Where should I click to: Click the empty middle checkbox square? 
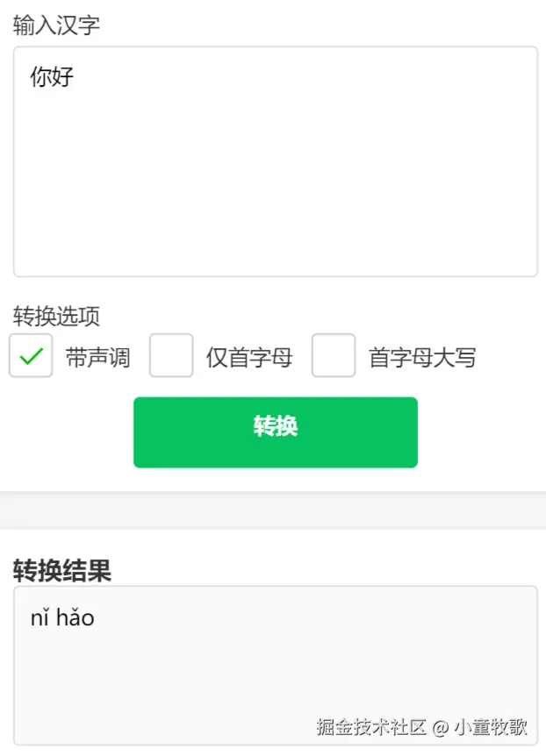172,355
